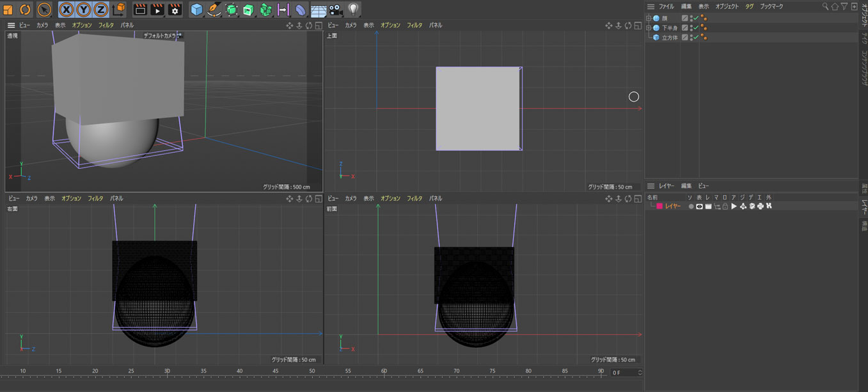
Task: Click the Floor grid object icon
Action: pos(319,10)
